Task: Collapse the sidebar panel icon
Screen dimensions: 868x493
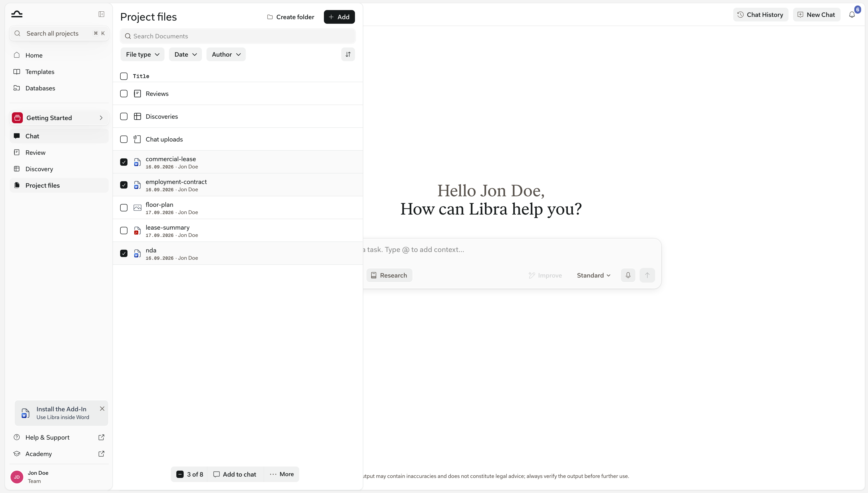Action: [x=101, y=14]
